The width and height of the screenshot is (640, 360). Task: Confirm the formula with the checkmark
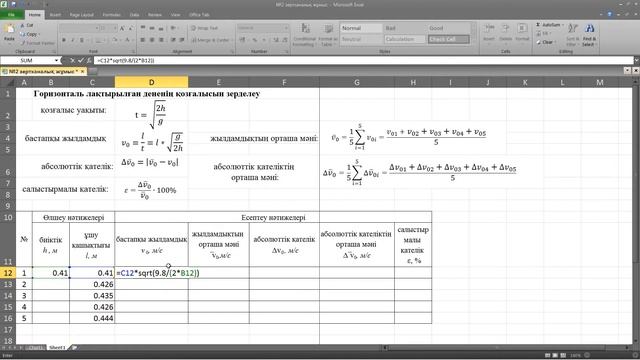click(x=80, y=60)
